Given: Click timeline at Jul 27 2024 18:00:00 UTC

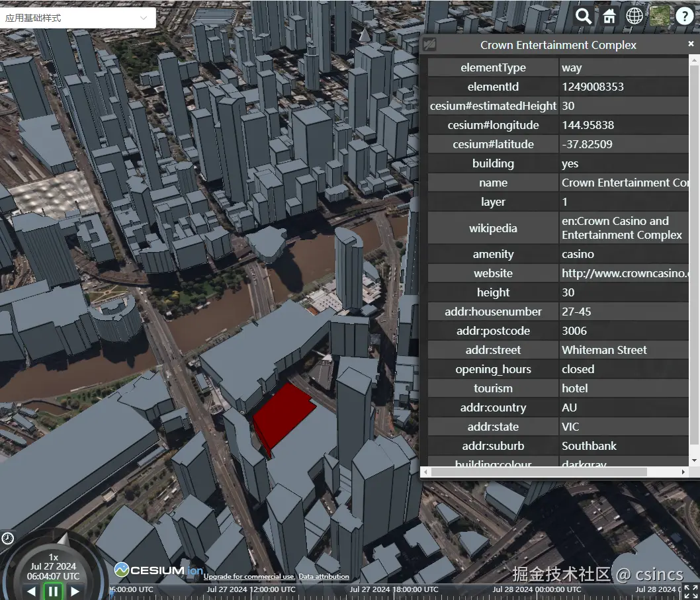Looking at the screenshot, I should (x=394, y=589).
